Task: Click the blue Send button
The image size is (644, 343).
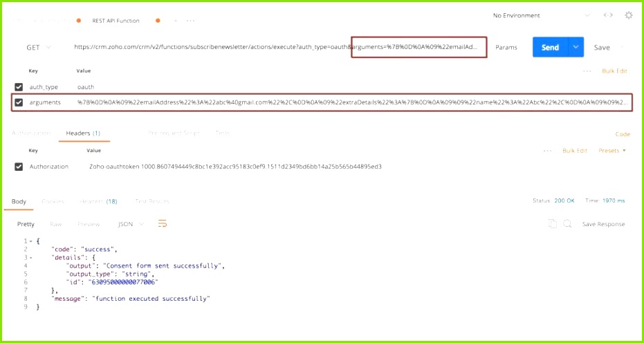Action: click(551, 47)
